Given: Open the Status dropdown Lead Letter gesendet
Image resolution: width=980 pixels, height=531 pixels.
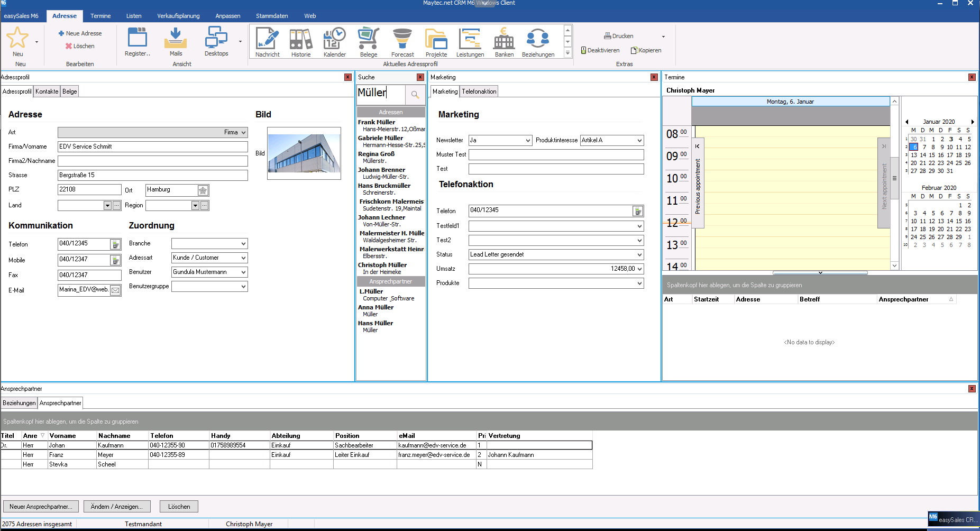Looking at the screenshot, I should click(639, 254).
